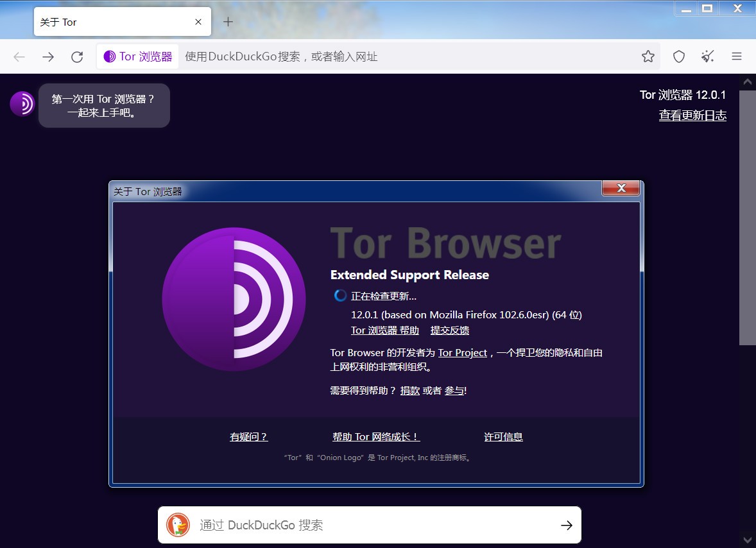Click the 12.0.1 based on Firefox version text
The width and height of the screenshot is (756, 548).
pyautogui.click(x=466, y=314)
